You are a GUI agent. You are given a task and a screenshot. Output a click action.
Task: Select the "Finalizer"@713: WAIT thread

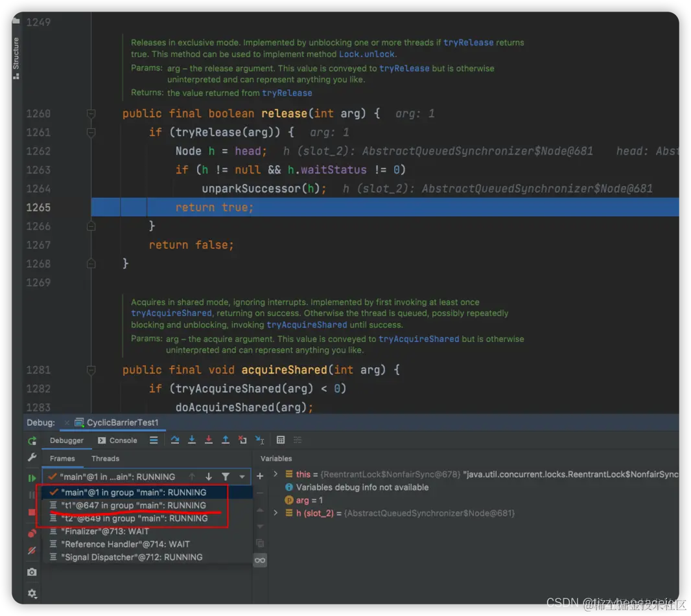tap(146, 531)
